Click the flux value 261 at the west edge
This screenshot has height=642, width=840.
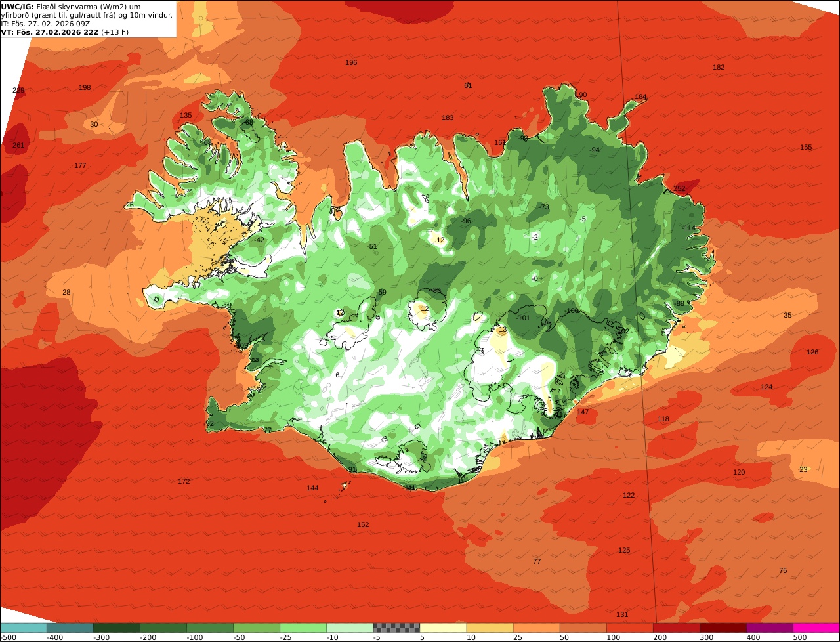pyautogui.click(x=18, y=145)
